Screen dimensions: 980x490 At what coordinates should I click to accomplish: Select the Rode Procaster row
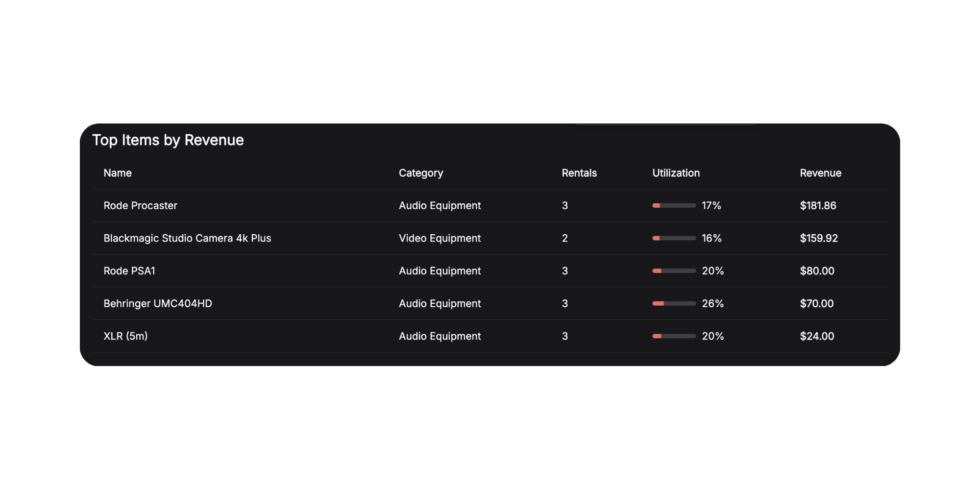pyautogui.click(x=140, y=205)
